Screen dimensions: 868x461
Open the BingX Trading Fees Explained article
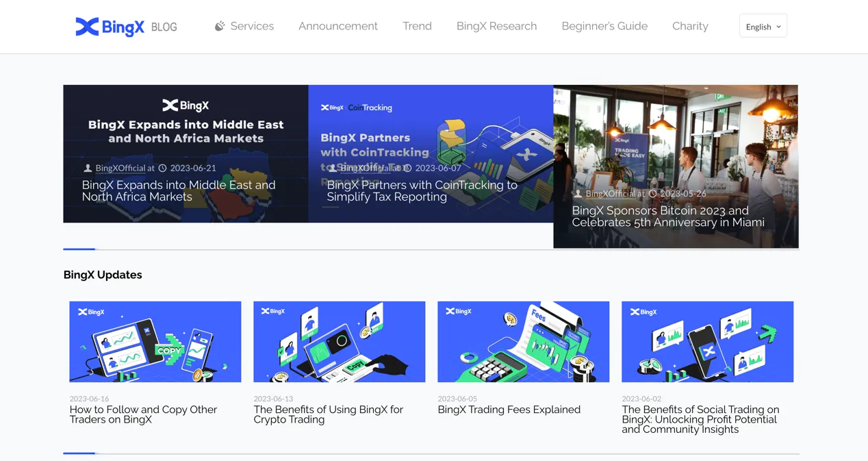click(509, 410)
